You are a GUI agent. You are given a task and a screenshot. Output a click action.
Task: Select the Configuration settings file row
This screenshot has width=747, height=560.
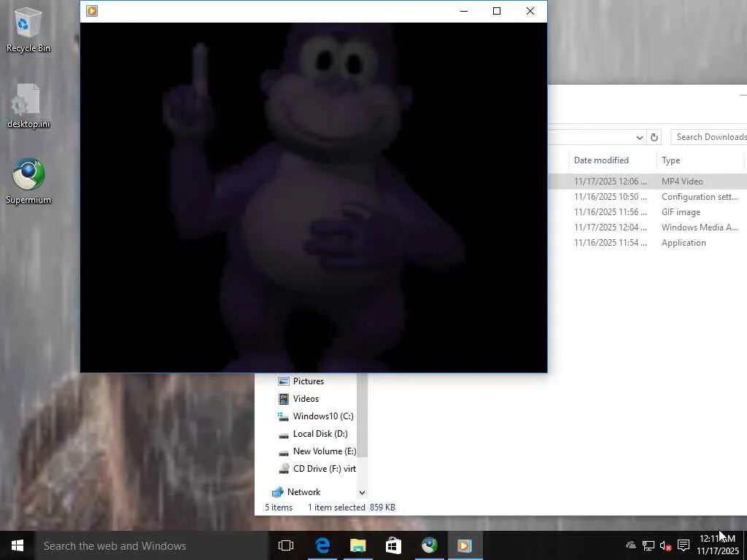(648, 197)
